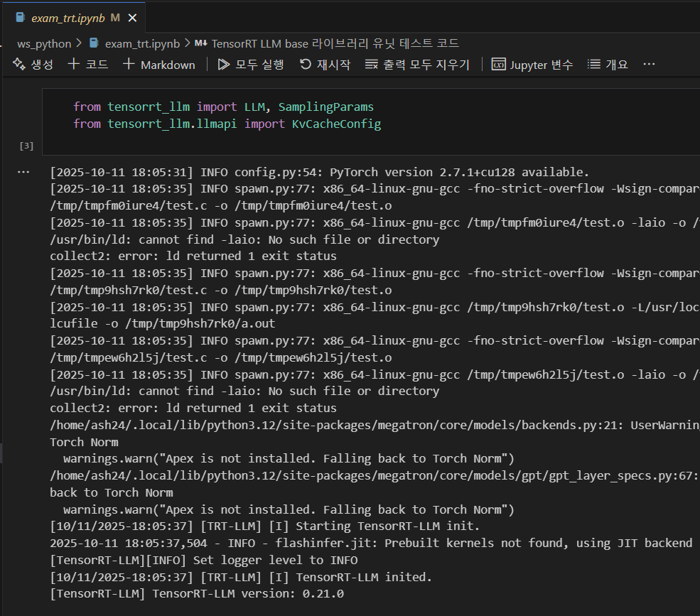The image size is (700, 616).
Task: Close the exam_trt.ipynb tab
Action: pyautogui.click(x=132, y=18)
